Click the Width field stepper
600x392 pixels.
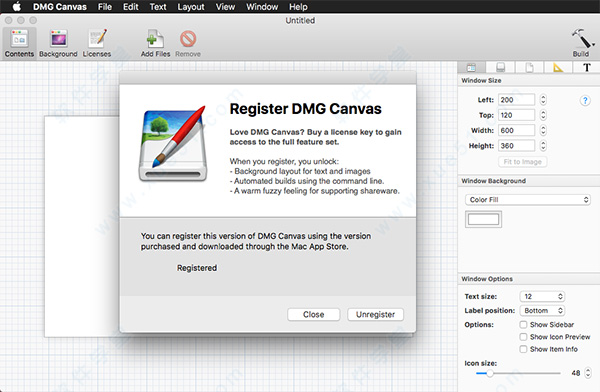coord(543,130)
